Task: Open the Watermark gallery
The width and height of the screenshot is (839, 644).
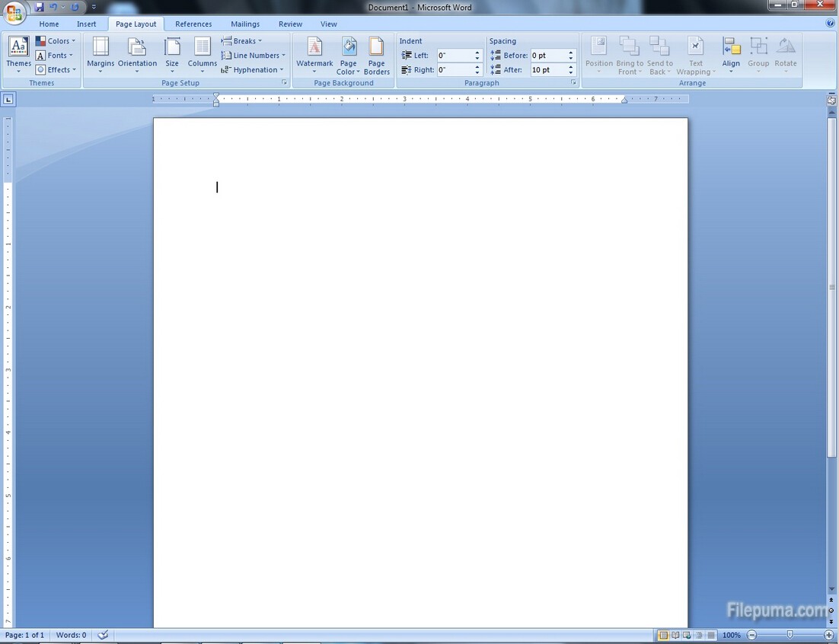Action: click(314, 55)
